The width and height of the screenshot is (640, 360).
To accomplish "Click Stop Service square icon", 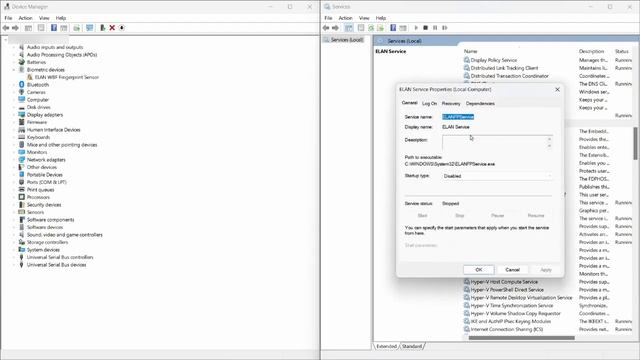I will (x=425, y=28).
